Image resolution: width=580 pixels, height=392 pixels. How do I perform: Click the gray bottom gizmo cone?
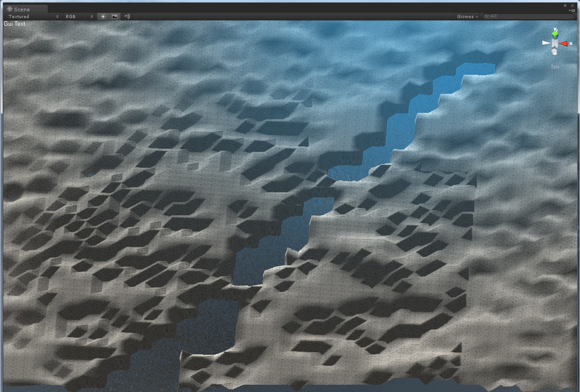coord(554,52)
